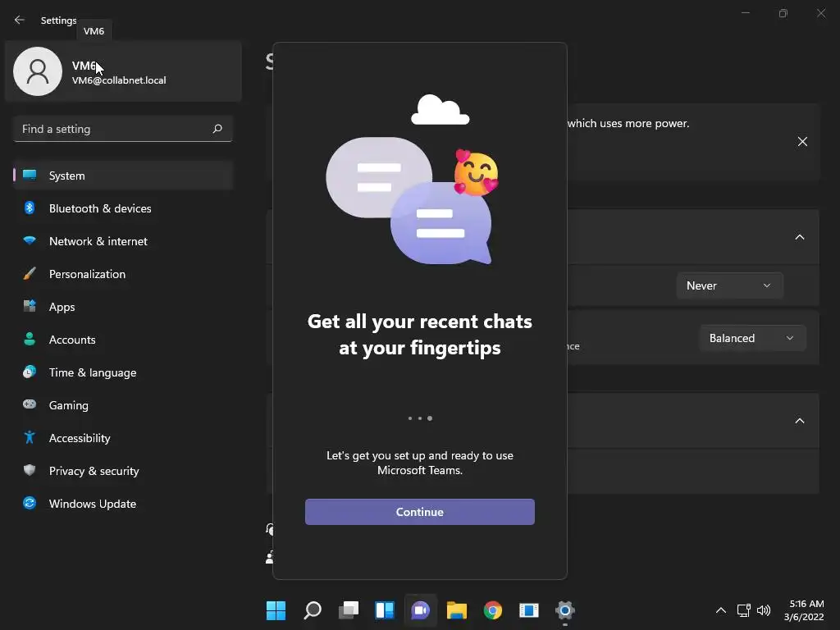Click the search magnifier in Find a setting

coord(217,129)
